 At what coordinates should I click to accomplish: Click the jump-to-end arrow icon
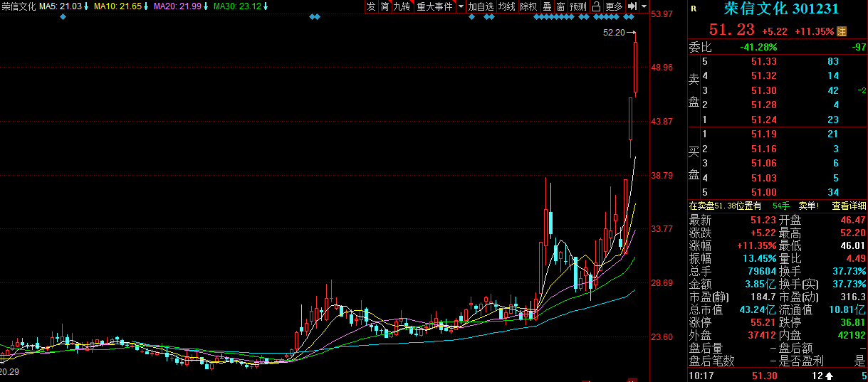[632, 6]
